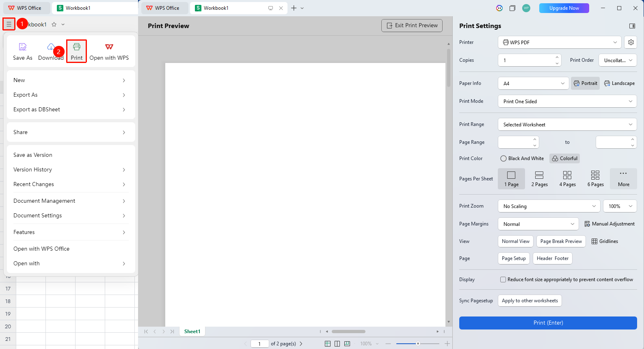Open Print Range Selected Worksheet dropdown
This screenshot has width=644, height=349.
coord(567,124)
